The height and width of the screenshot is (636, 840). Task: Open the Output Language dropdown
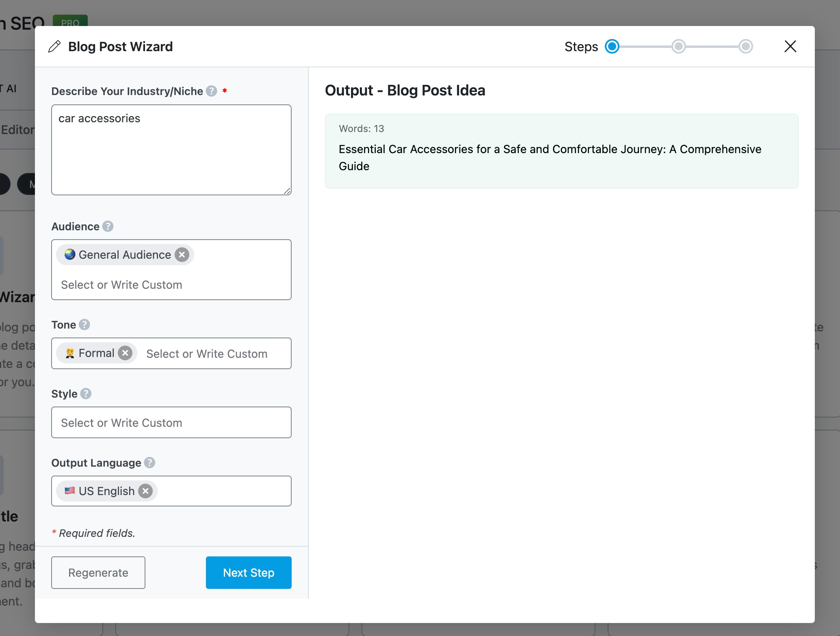click(223, 491)
